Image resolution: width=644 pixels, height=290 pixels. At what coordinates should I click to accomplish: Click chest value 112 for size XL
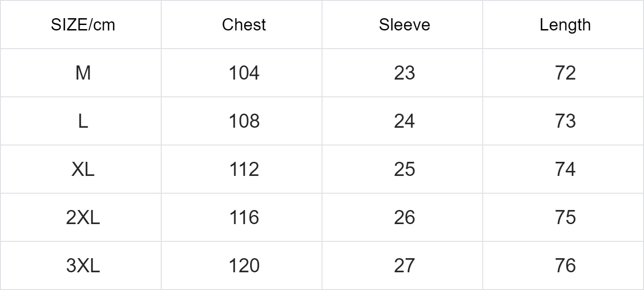(x=243, y=169)
